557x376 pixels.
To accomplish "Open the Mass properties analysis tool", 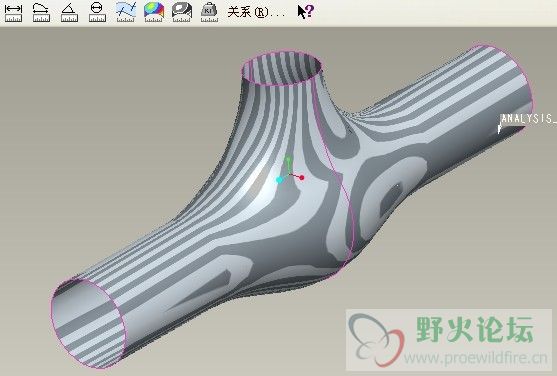I will 210,12.
